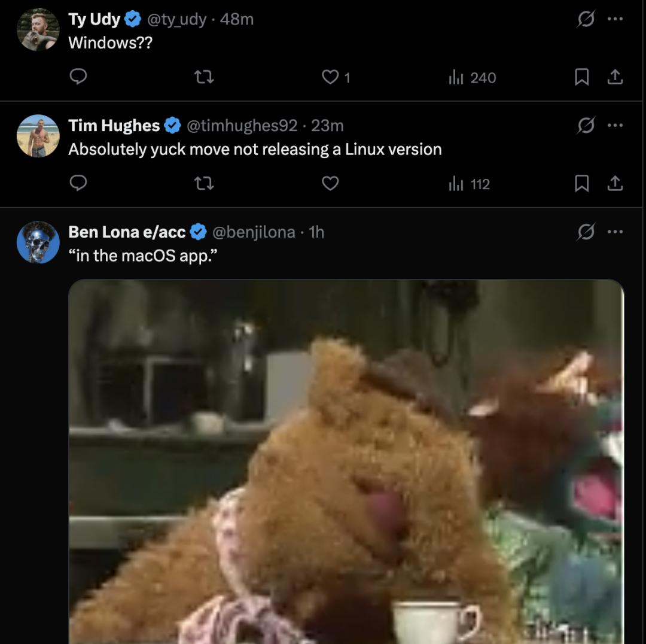Screen dimensions: 646x644
Task: Share Tim Hughes' tweet
Action: click(x=615, y=184)
